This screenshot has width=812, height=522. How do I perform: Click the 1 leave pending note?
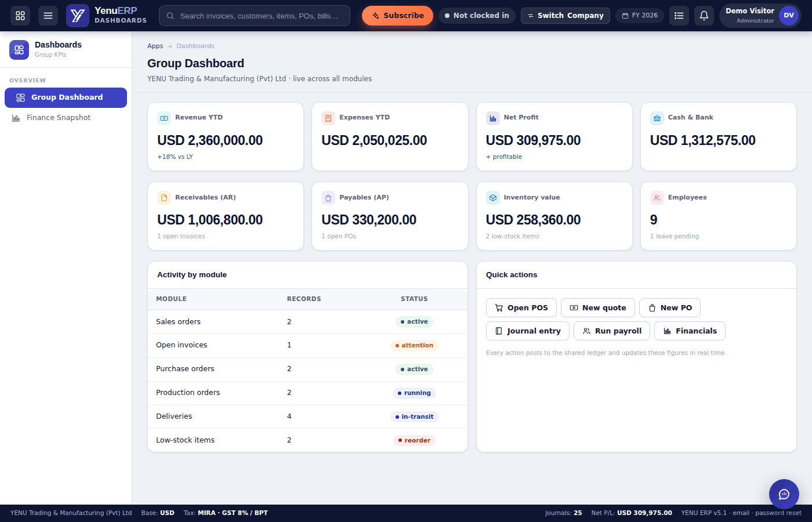[675, 237]
